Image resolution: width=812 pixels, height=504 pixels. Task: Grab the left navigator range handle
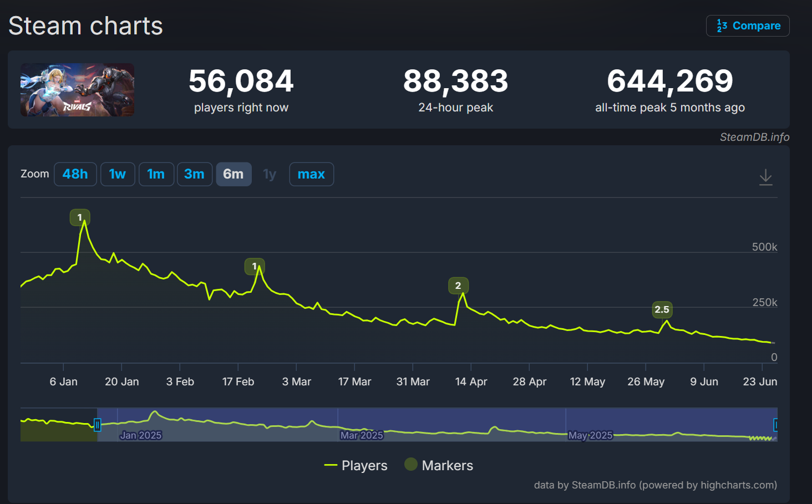point(98,425)
